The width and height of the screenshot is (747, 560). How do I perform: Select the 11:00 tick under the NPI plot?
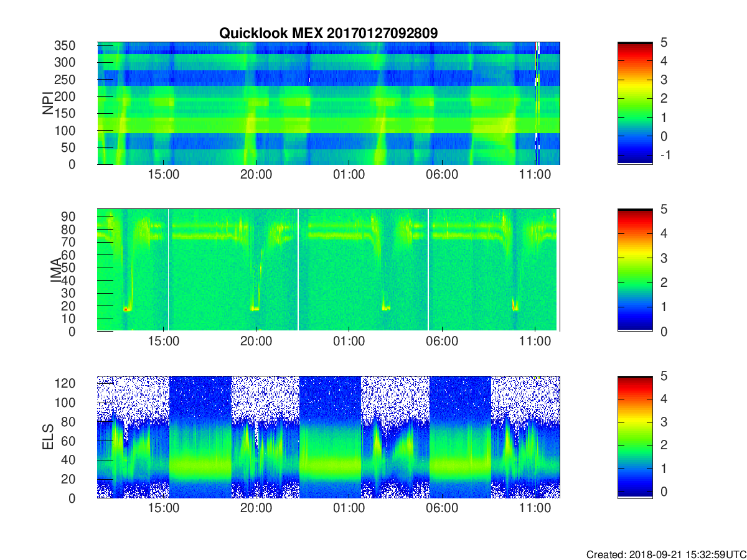click(x=534, y=175)
